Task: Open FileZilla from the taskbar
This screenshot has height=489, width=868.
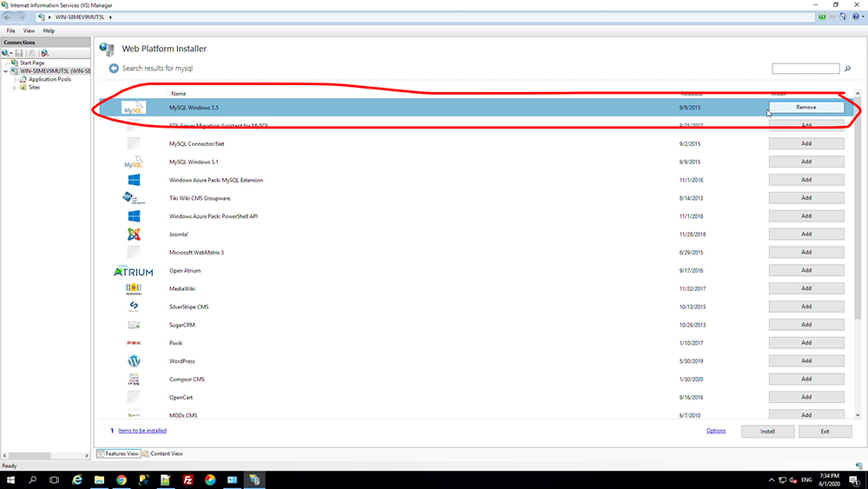Action: [x=187, y=479]
